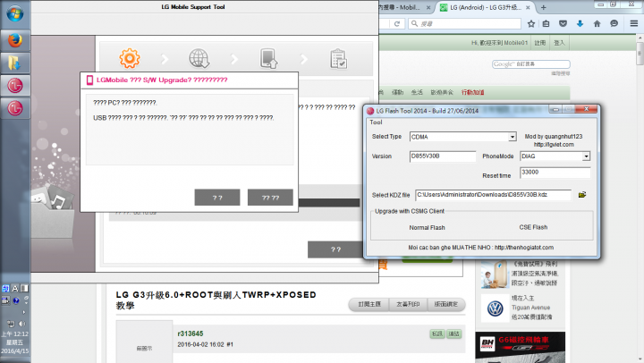The height and width of the screenshot is (363, 644).
Task: Open author r313645 profile link
Action: click(191, 333)
